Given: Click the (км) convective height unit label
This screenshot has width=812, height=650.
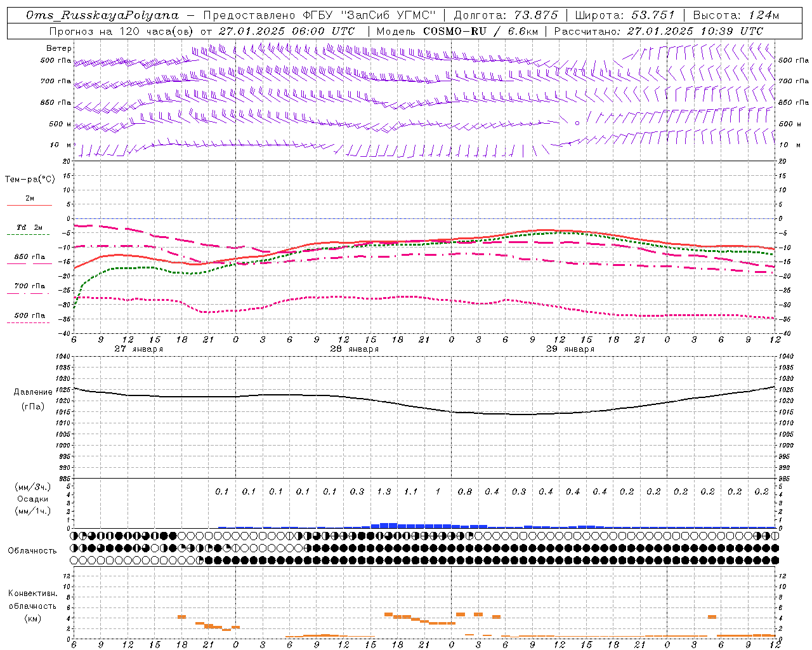Looking at the screenshot, I should [x=32, y=618].
